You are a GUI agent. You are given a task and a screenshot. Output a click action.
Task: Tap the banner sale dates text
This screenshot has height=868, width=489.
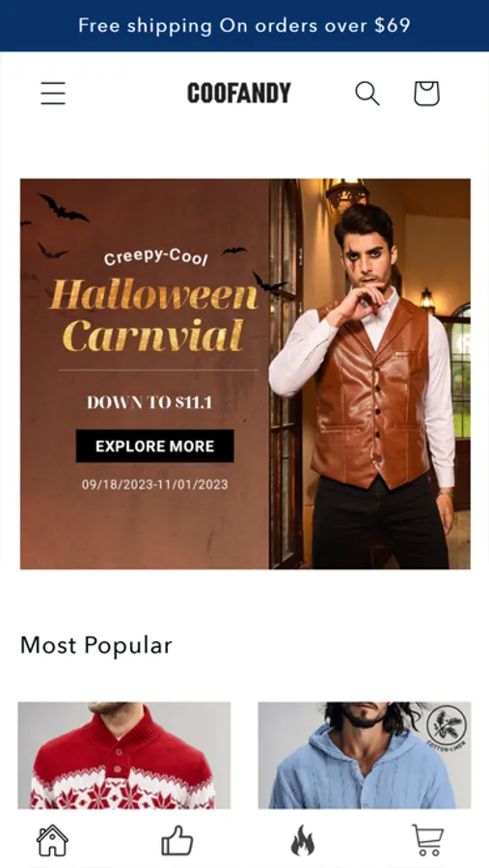(155, 484)
